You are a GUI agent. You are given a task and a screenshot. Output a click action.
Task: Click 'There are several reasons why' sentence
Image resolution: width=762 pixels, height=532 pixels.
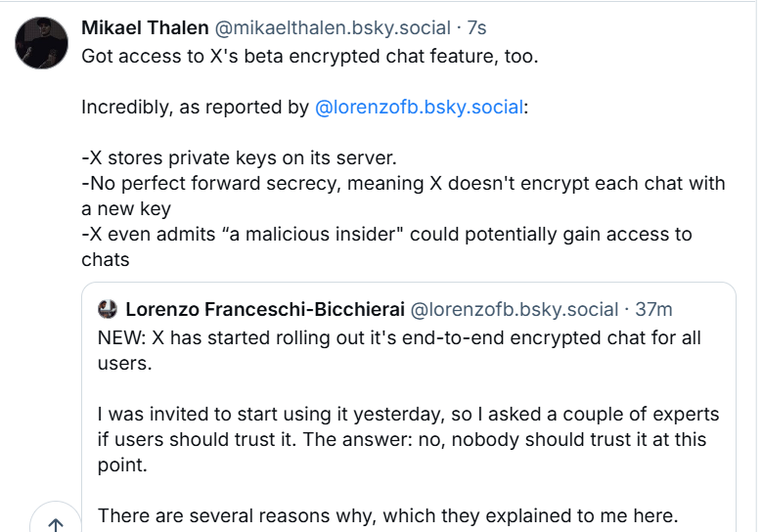387,515
